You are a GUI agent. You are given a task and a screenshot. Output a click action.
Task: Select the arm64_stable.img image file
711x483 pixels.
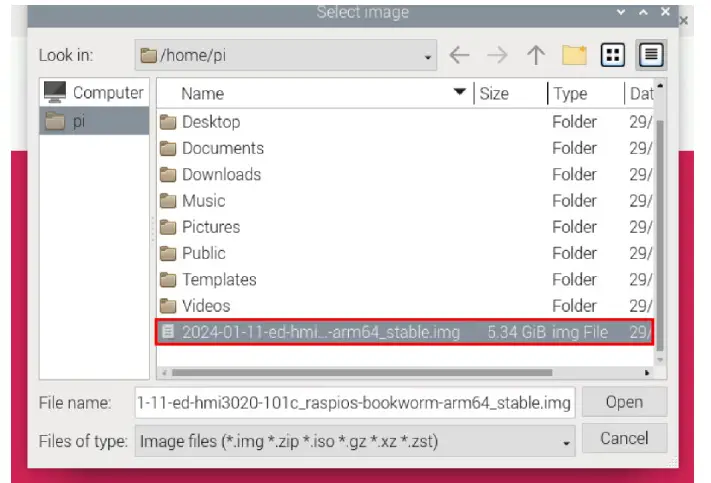pos(320,332)
